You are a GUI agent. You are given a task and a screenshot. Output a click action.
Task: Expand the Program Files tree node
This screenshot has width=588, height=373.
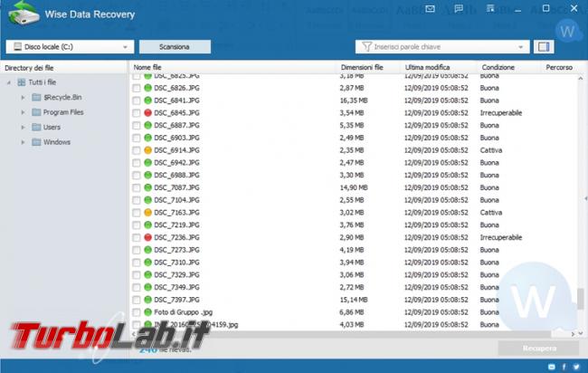click(23, 112)
